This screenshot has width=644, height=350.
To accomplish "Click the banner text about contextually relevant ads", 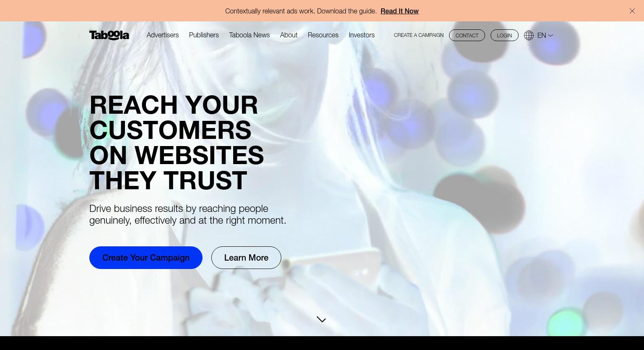I will [x=301, y=11].
